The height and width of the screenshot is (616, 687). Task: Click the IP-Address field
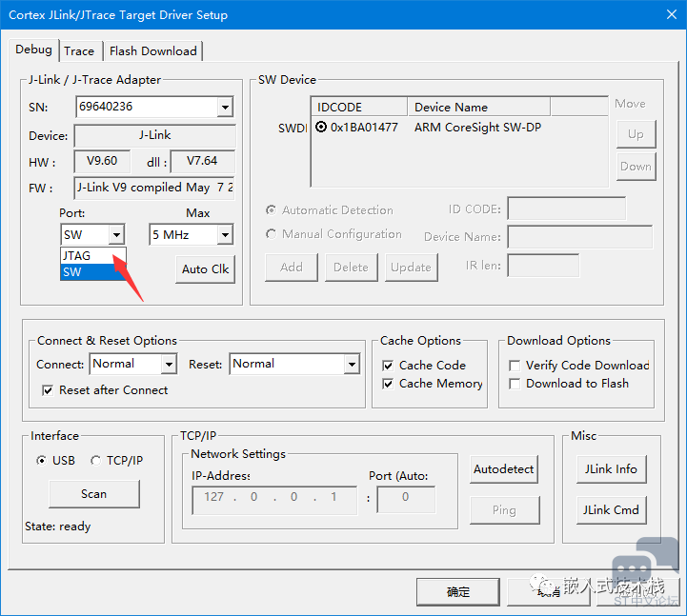(x=274, y=500)
